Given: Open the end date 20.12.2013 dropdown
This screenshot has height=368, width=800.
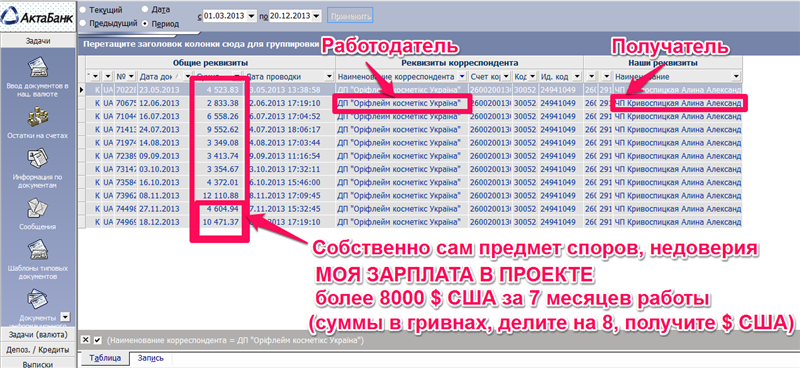Looking at the screenshot, I should 316,16.
